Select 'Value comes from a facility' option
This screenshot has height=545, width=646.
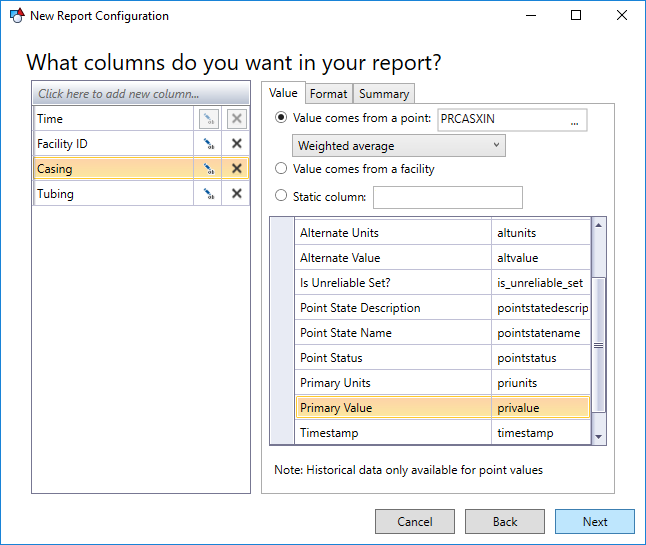click(x=281, y=168)
